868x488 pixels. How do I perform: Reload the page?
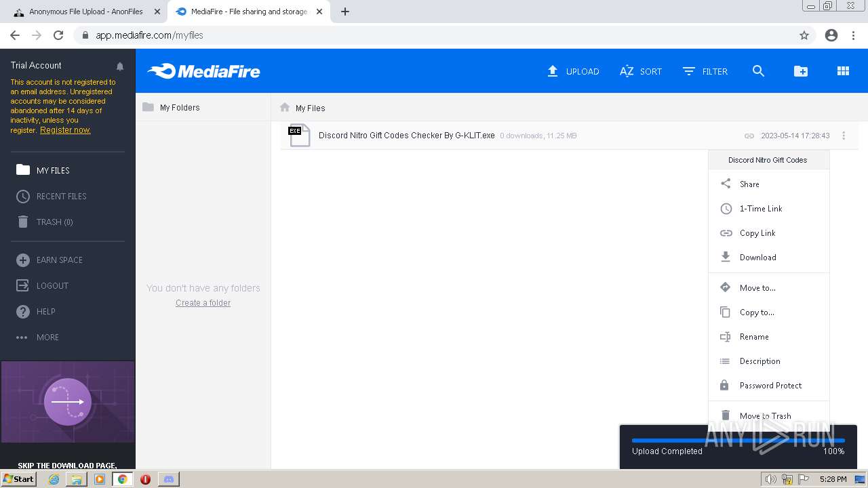(58, 35)
